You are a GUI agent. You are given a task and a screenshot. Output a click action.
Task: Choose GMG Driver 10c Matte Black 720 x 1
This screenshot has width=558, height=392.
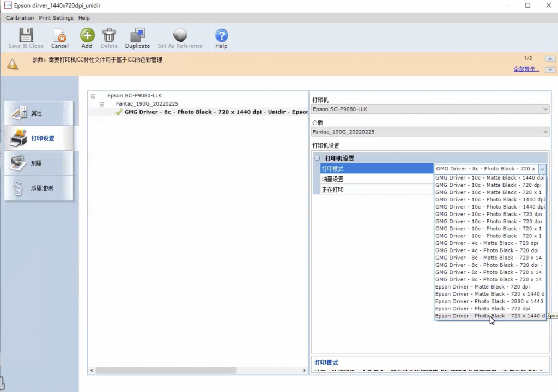tap(490, 192)
